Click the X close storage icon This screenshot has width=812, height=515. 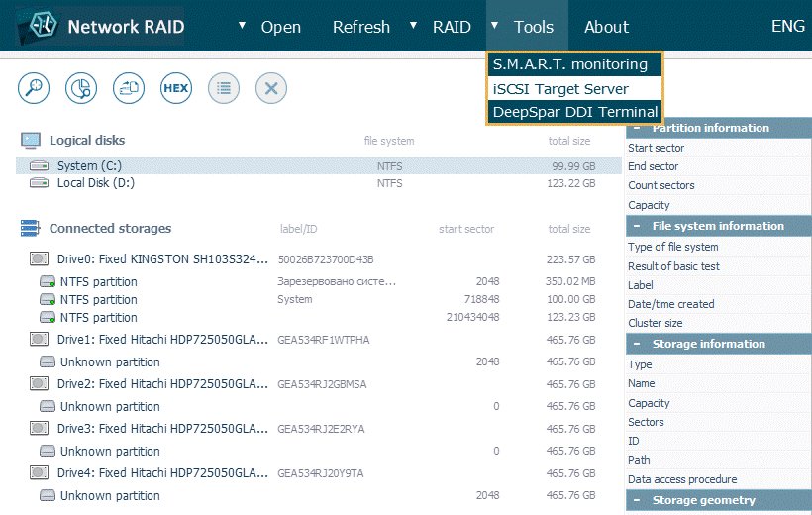[271, 87]
